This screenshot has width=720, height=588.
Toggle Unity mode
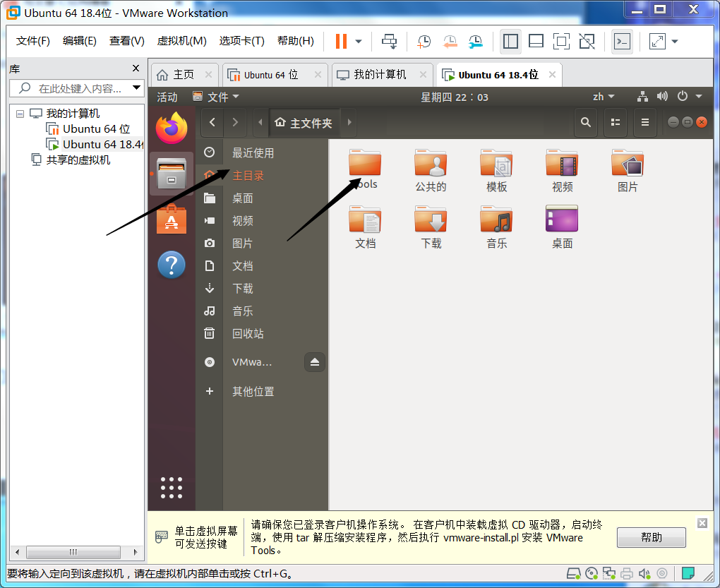(587, 42)
